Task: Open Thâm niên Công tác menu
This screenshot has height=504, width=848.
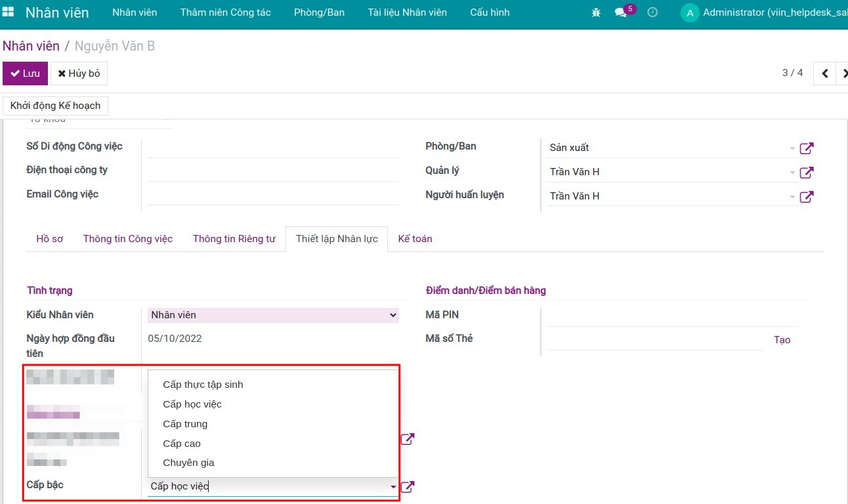Action: 225,12
